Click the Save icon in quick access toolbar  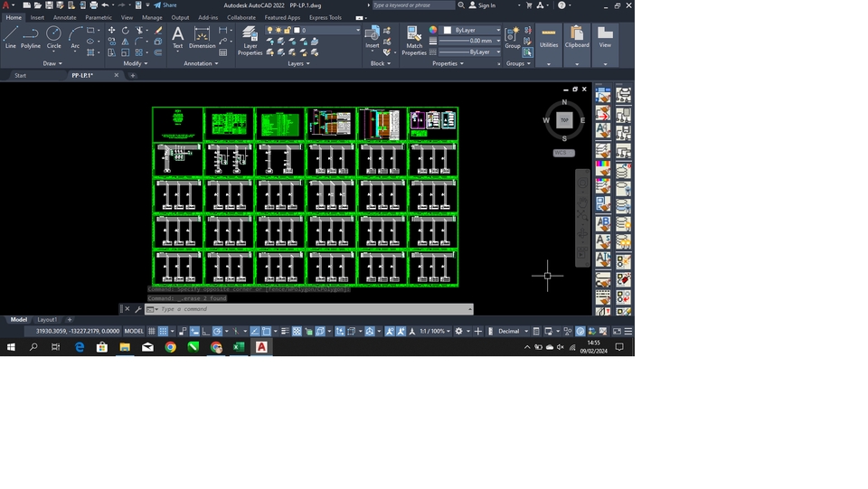coord(49,5)
